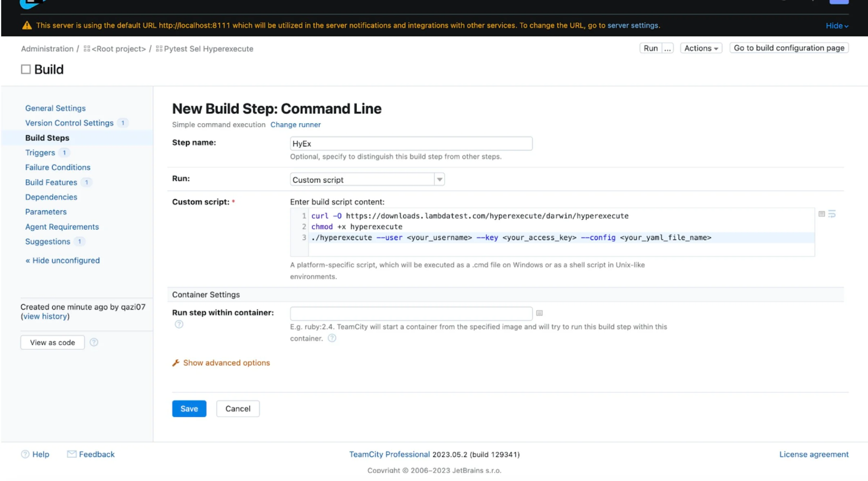868x481 pixels.
Task: Open the Hide dropdown in warning banner
Action: click(837, 26)
